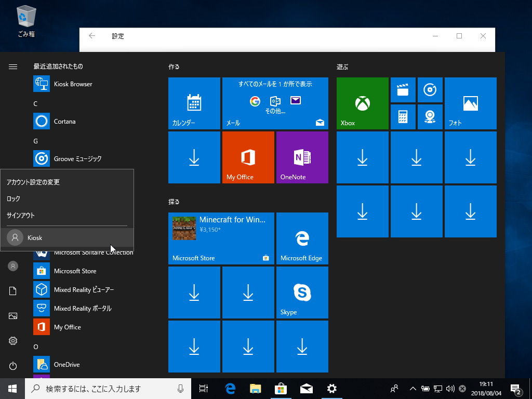The image size is (532, 399).
Task: Select the Kiosk user account entry
Action: click(x=67, y=237)
